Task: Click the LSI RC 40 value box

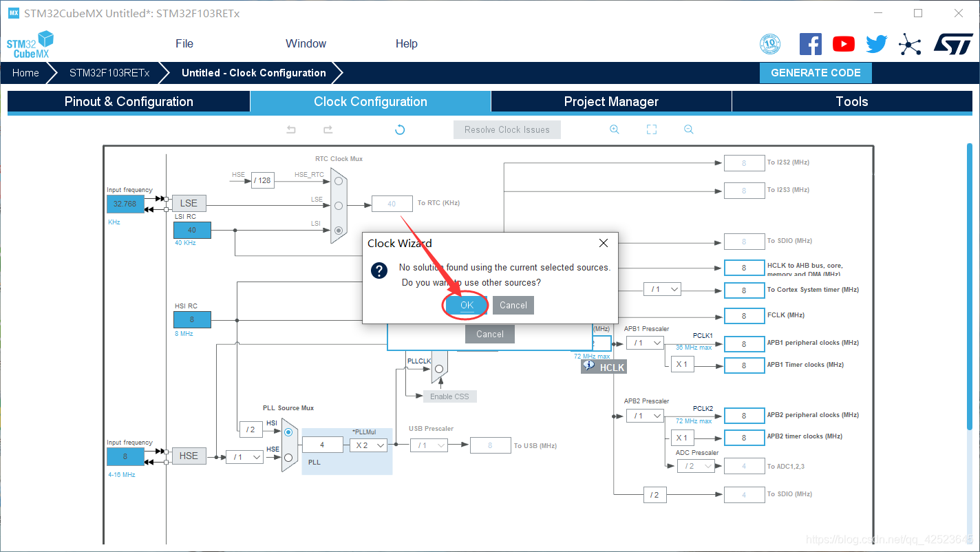Action: (192, 230)
